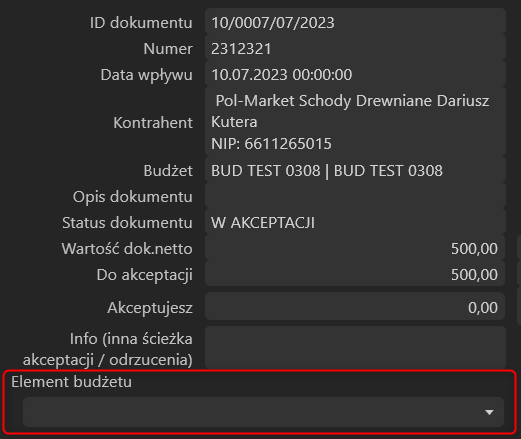Click the Opis dokumentu label
The width and height of the screenshot is (521, 439).
click(133, 197)
